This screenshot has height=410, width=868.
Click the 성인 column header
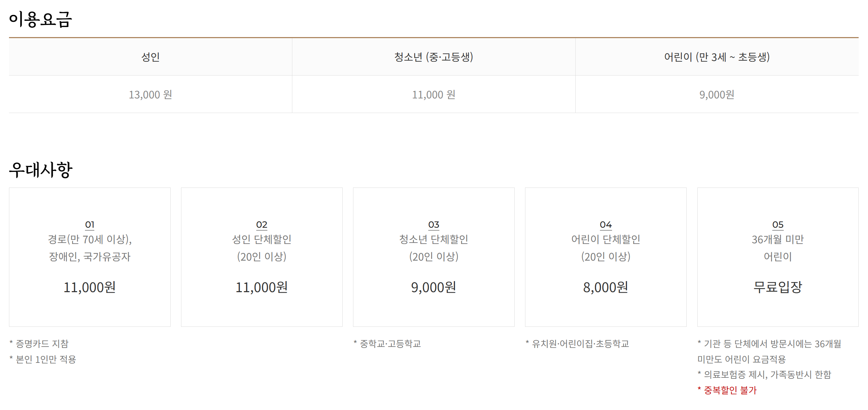tap(150, 57)
